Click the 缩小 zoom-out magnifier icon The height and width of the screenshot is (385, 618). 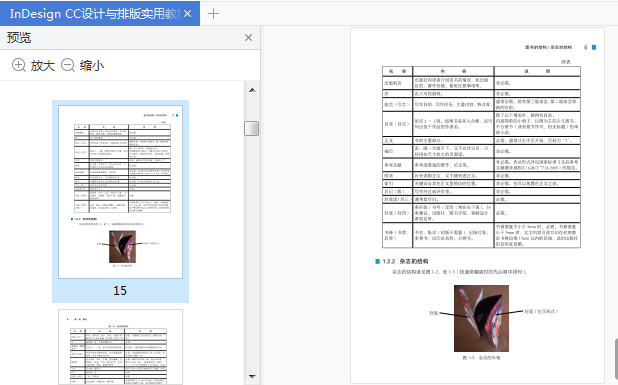coord(68,65)
